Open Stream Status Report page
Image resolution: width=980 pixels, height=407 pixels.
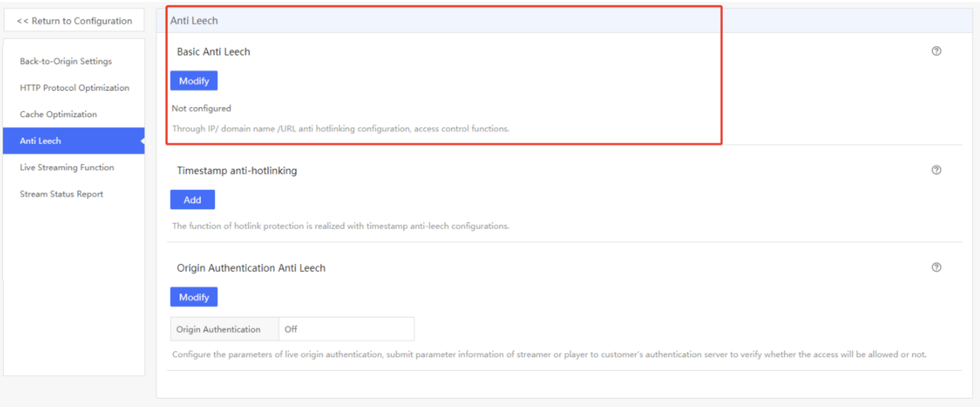[x=61, y=194]
